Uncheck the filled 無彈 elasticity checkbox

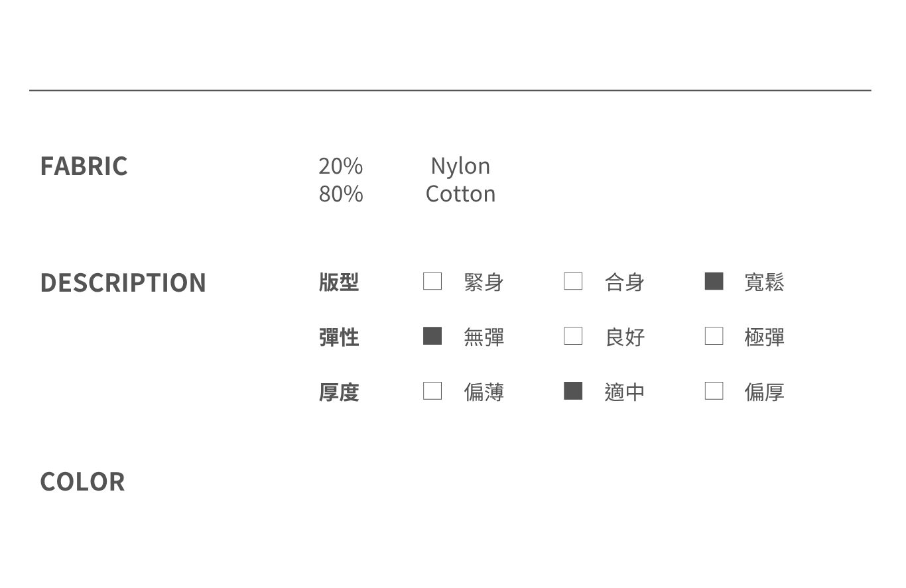(x=432, y=336)
